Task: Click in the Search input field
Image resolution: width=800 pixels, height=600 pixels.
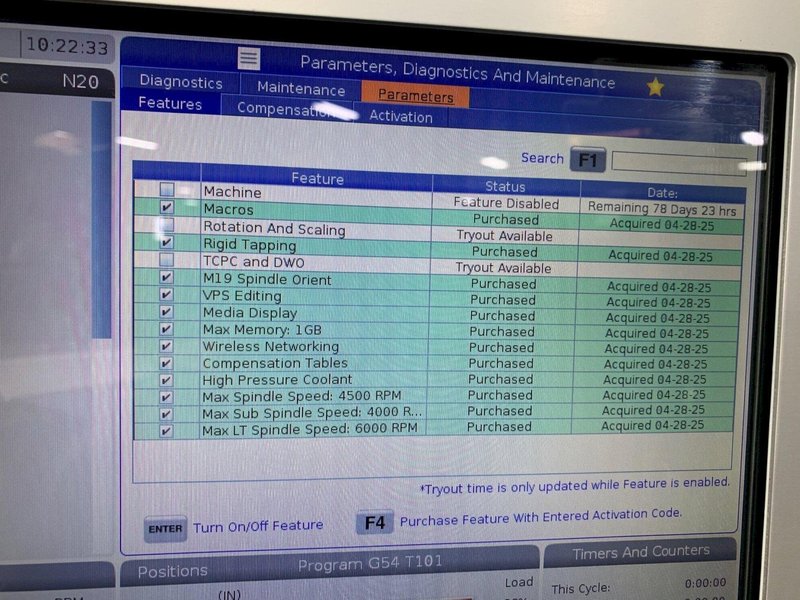Action: 678,162
